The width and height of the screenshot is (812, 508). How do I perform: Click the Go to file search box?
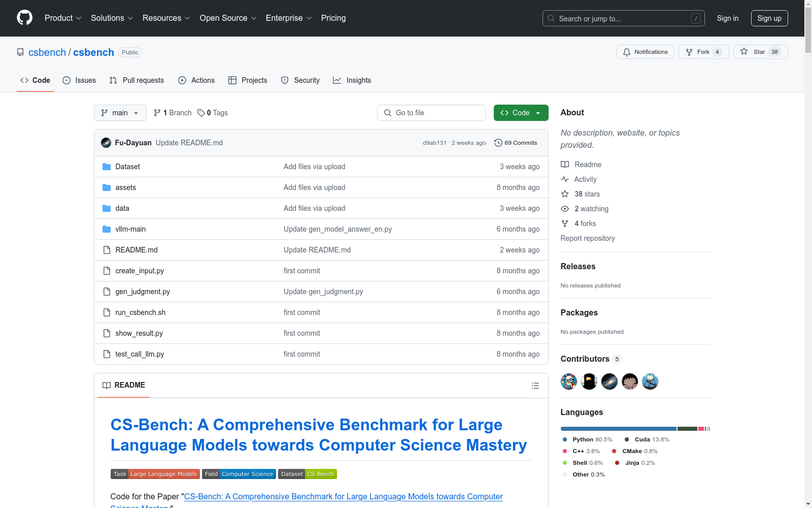point(431,113)
